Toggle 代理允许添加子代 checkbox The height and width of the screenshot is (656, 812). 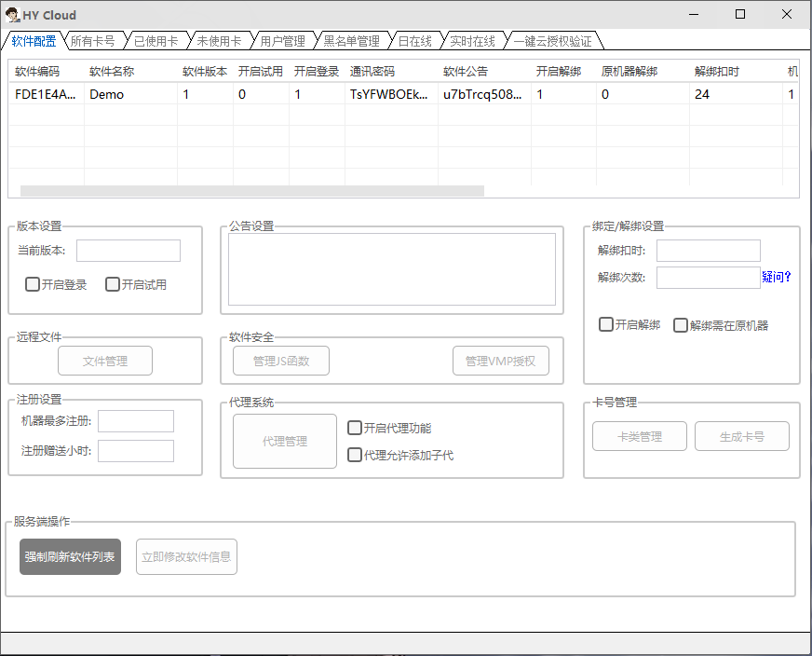(355, 456)
